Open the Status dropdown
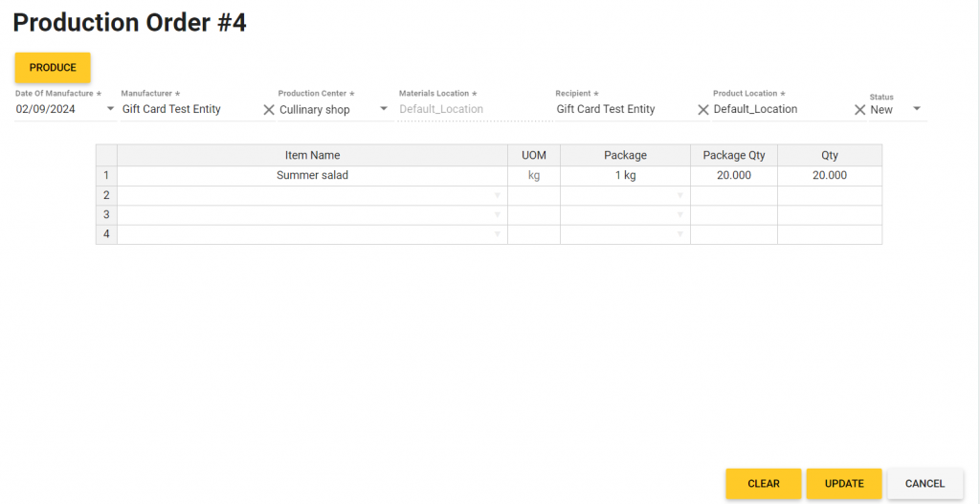Screen dimensions: 980x504 pyautogui.click(x=916, y=109)
